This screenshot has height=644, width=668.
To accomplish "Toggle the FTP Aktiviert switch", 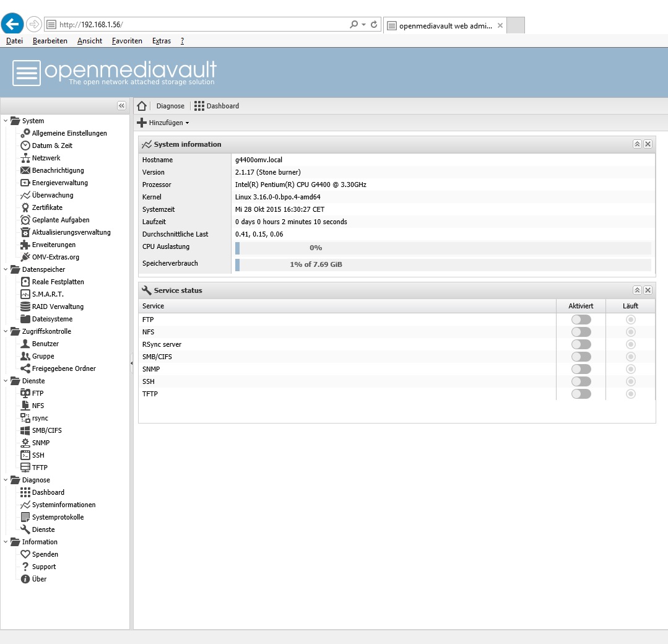I will click(x=581, y=320).
